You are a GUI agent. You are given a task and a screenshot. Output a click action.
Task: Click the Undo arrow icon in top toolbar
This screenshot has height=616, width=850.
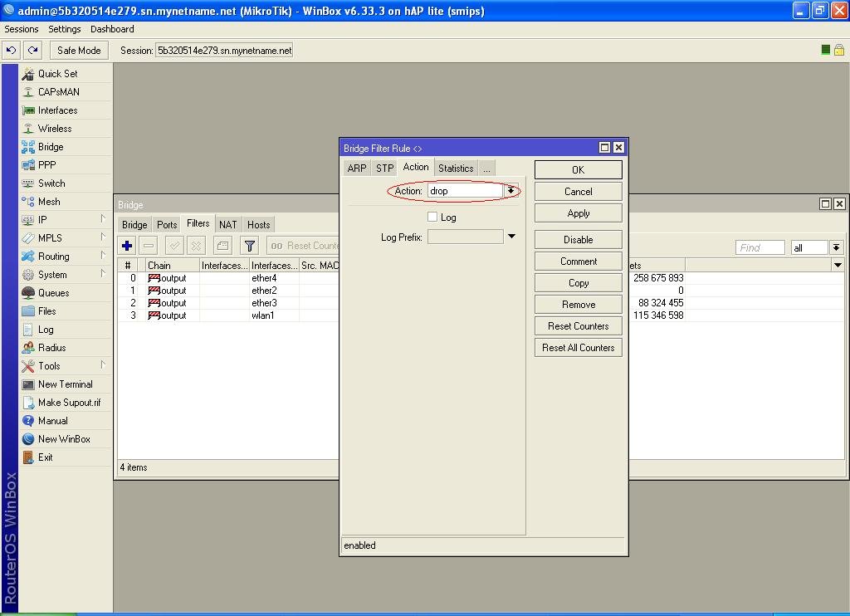pyautogui.click(x=11, y=51)
